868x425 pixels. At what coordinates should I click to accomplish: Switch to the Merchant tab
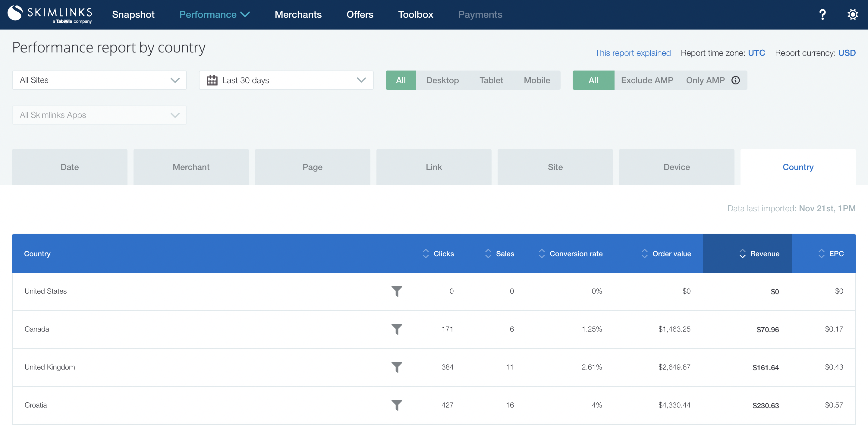tap(191, 167)
